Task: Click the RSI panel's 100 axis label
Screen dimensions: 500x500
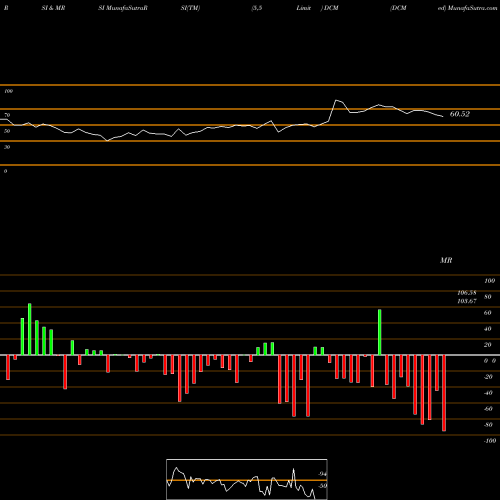Action: click(8, 91)
